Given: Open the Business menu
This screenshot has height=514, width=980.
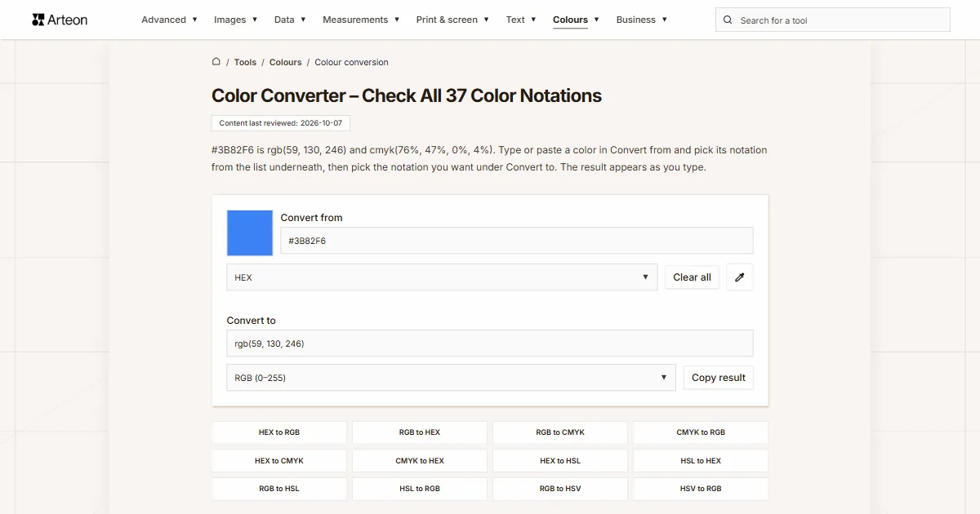Looking at the screenshot, I should 642,20.
